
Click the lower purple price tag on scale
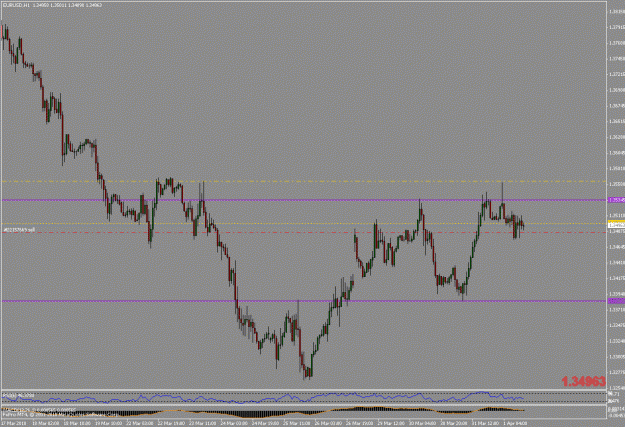coord(616,301)
